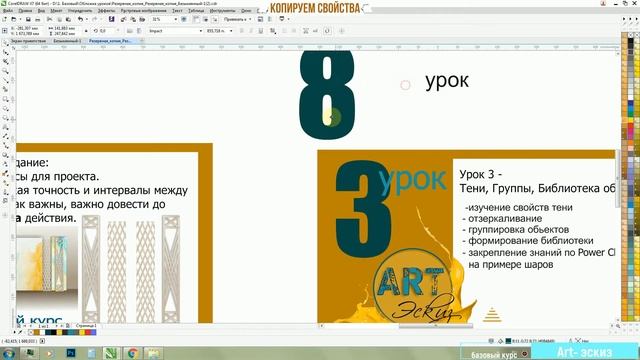Viewport: 640px width, 360px height.
Task: Pick the blue document palette swatch
Action: click(x=94, y=333)
